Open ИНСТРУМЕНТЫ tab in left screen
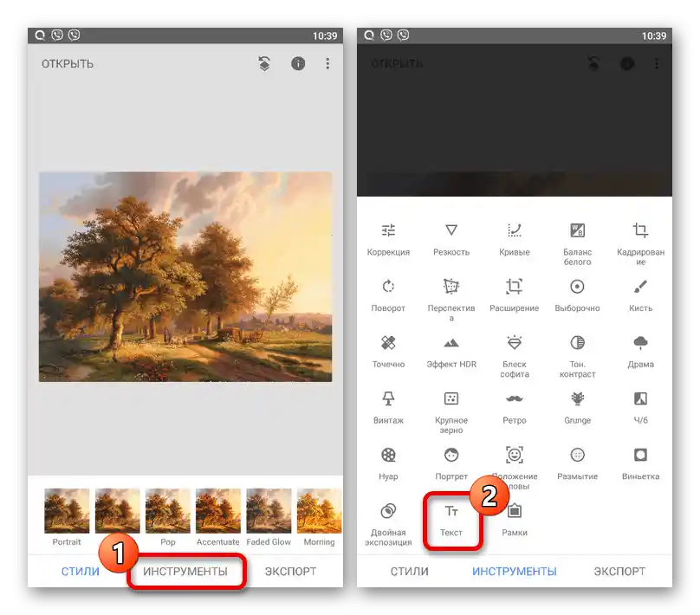Image resolution: width=700 pixels, height=615 pixels. click(185, 572)
